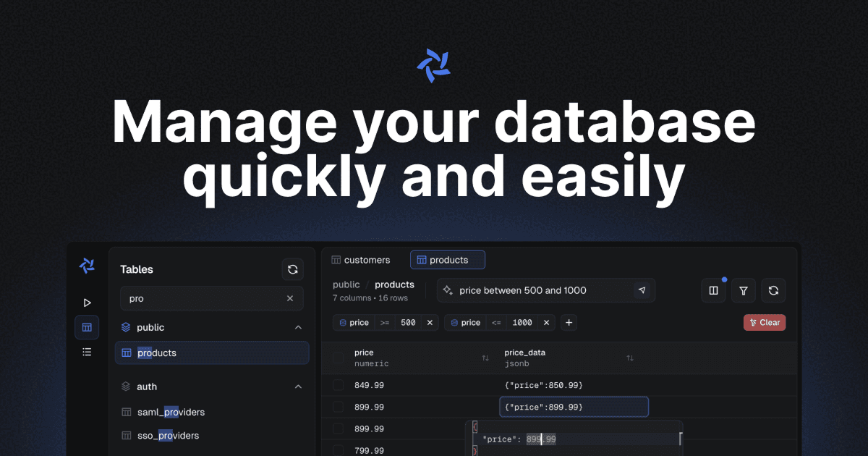Switch to the customers tab
Image resolution: width=868 pixels, height=456 pixels.
coord(362,259)
